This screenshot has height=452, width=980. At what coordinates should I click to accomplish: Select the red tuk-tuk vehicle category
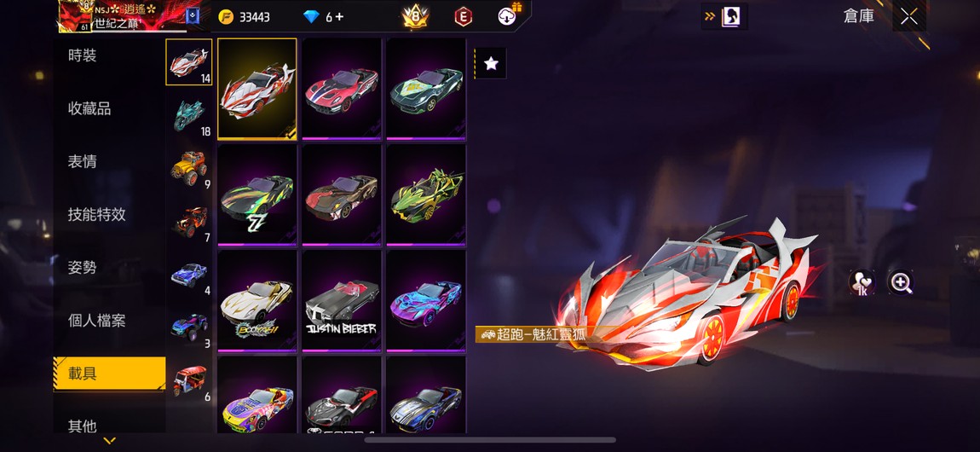point(188,380)
